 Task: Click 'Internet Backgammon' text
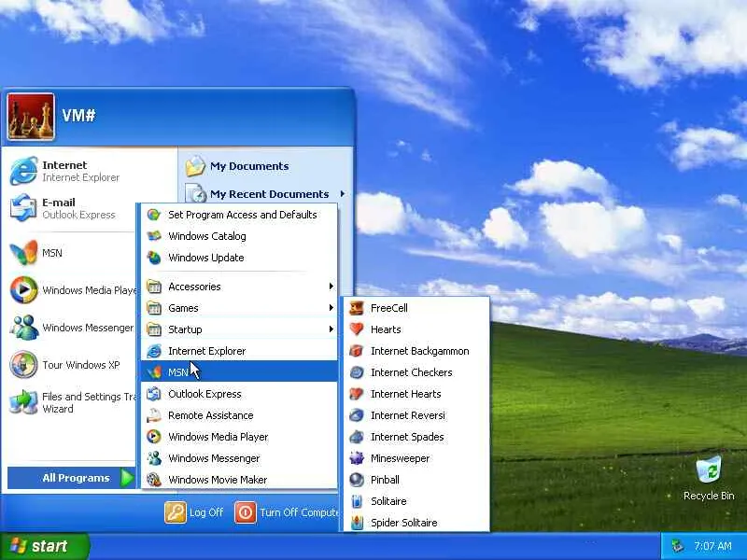click(419, 351)
